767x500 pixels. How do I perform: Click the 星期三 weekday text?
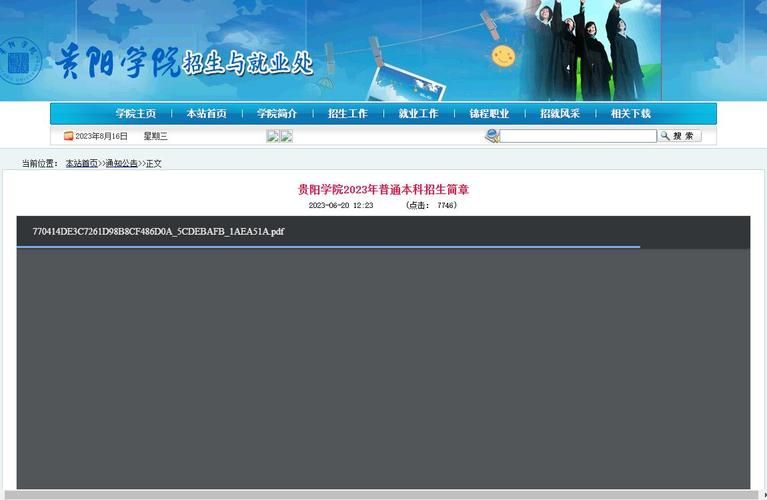(156, 136)
